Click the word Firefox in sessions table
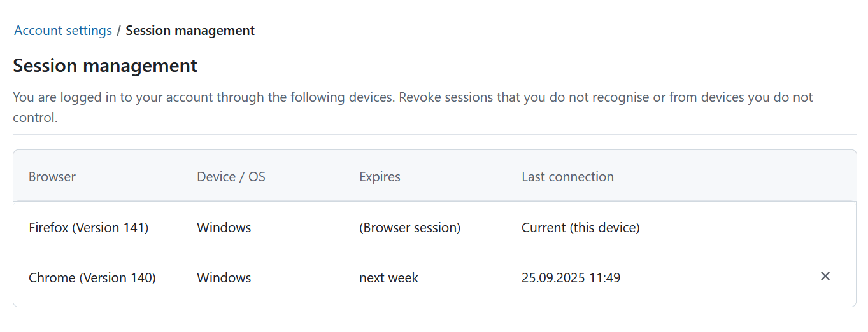The height and width of the screenshot is (332, 868). click(48, 227)
